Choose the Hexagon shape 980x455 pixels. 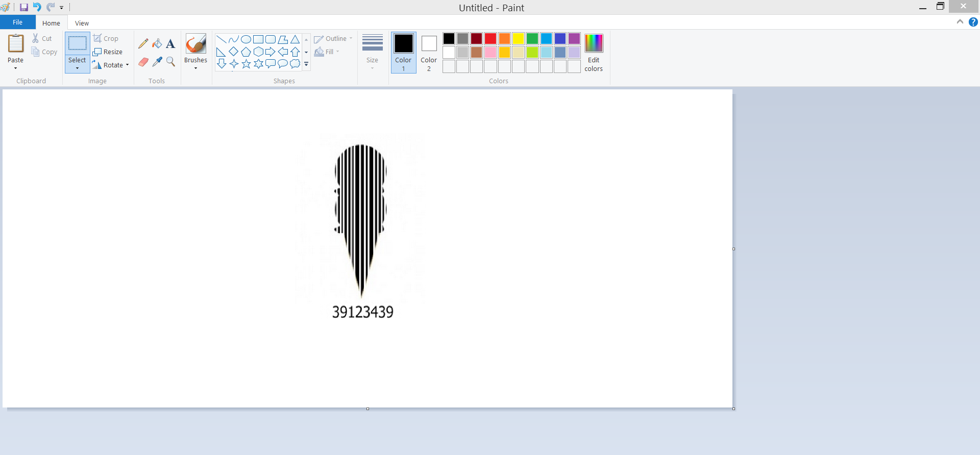[258, 52]
